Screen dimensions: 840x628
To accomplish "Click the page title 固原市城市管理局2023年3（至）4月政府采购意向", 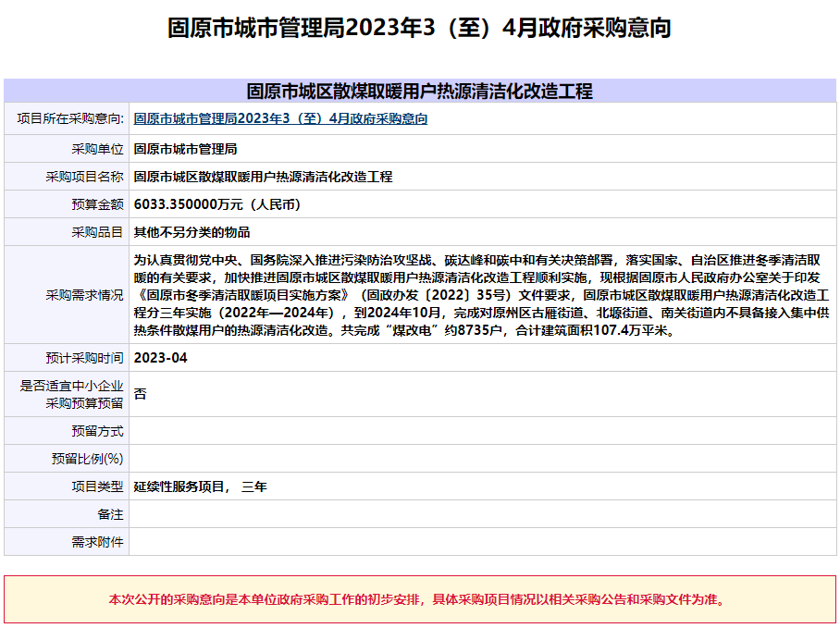I will [420, 29].
